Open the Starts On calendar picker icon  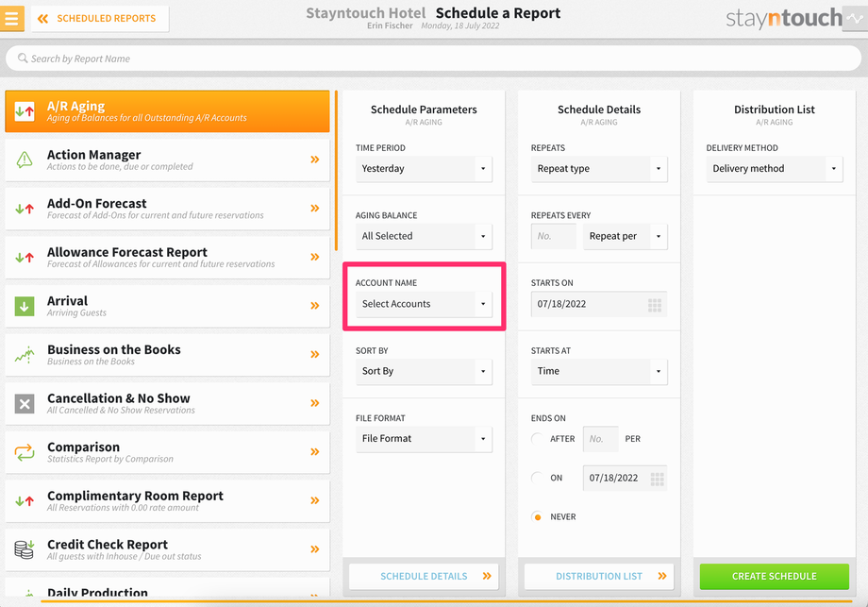tap(655, 305)
